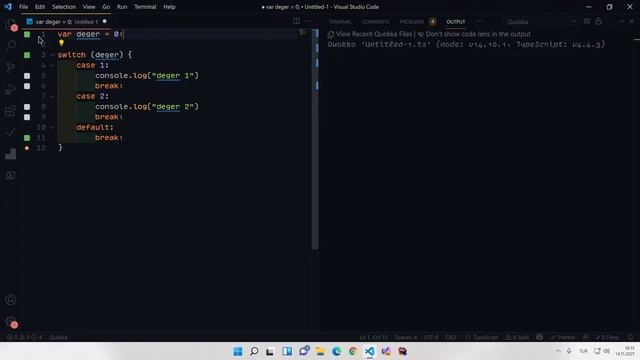Open the Extensions view
Image resolution: width=640 pixels, height=360 pixels.
click(11, 111)
